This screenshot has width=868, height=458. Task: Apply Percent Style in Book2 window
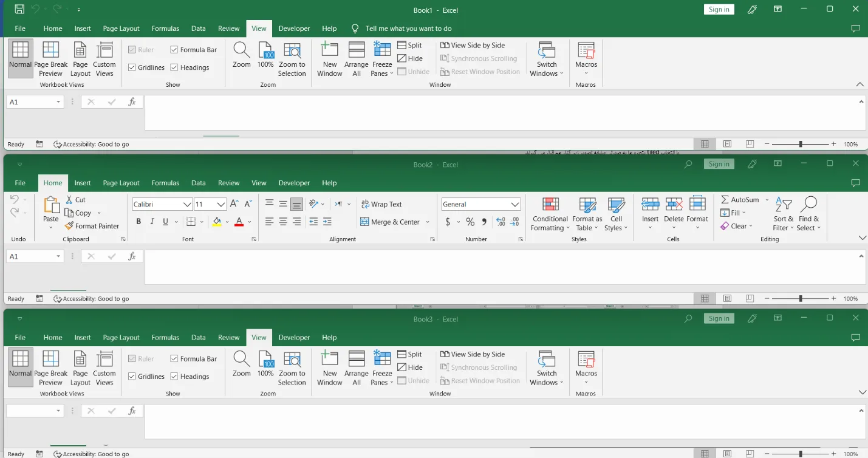(x=470, y=222)
